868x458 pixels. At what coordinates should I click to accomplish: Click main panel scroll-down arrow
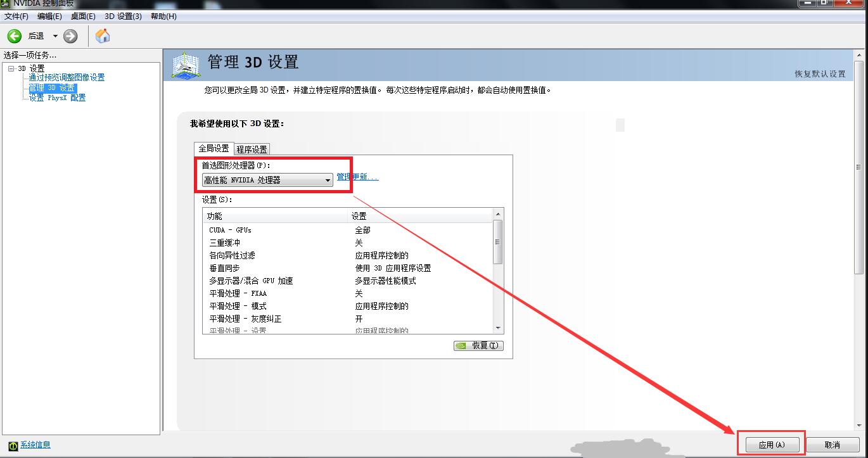[x=859, y=426]
